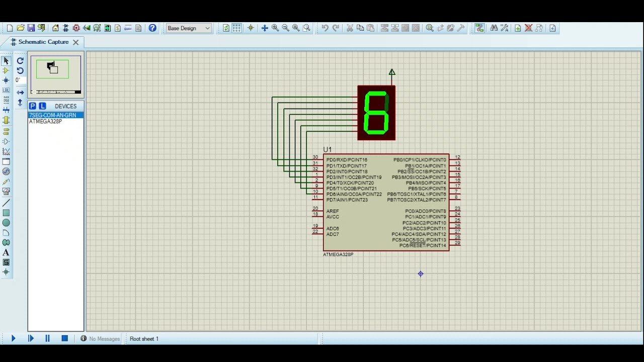Click the rotation angle field

point(20,80)
